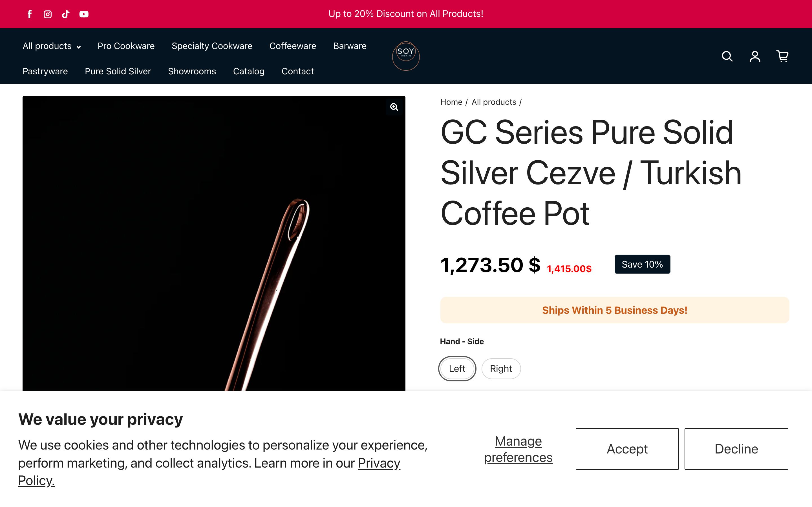Open the YouTube channel icon

tap(84, 14)
